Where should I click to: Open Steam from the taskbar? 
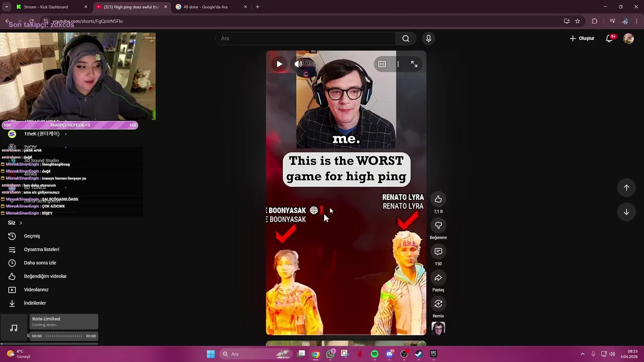419,354
